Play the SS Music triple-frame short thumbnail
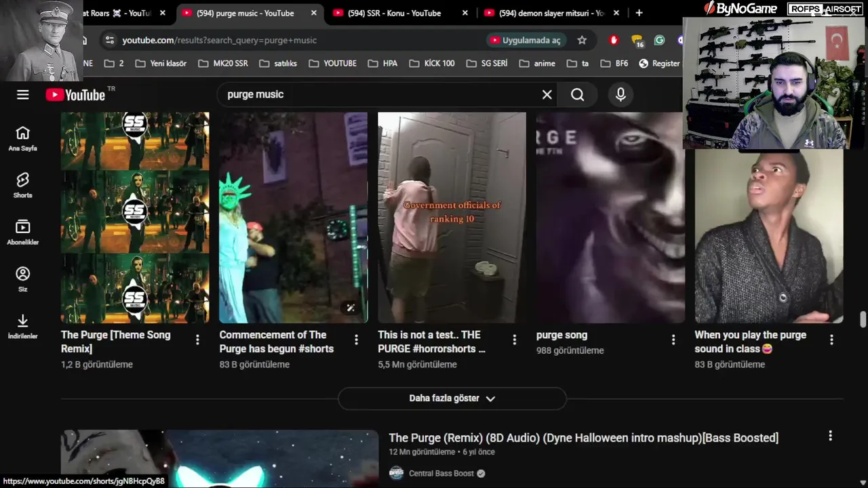This screenshot has height=488, width=868. [x=135, y=218]
